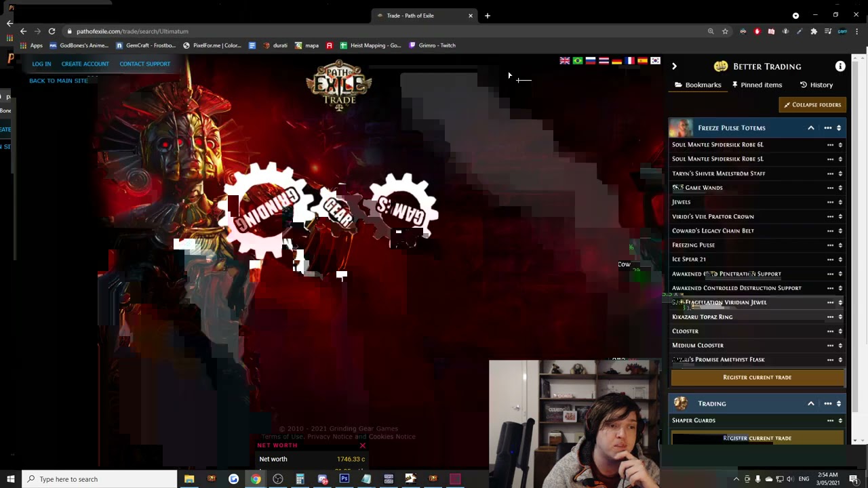Open Grimro - Twitch bookmark
This screenshot has height=488, width=868.
click(x=432, y=45)
